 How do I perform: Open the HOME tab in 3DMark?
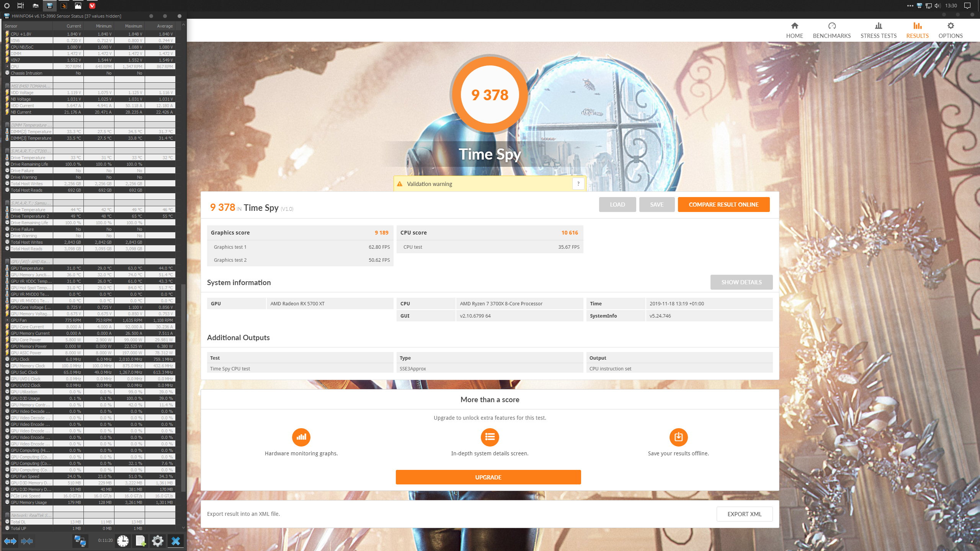pyautogui.click(x=794, y=30)
